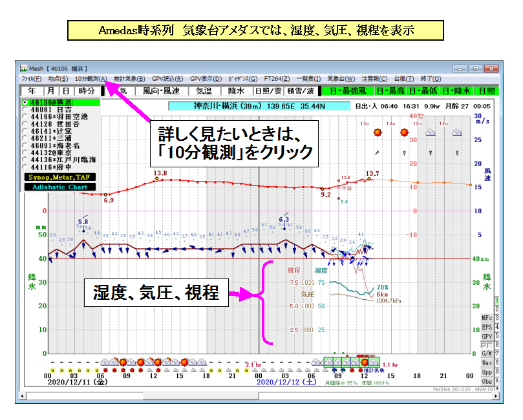Screen dimensions: 523x420
Task: Select the green 日・最低 tab
Action: tap(423, 91)
